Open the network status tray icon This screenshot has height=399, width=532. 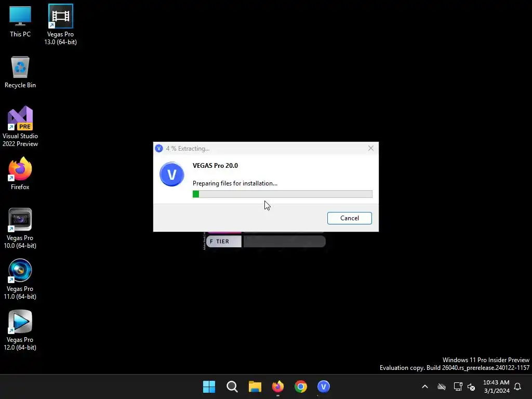click(x=458, y=387)
